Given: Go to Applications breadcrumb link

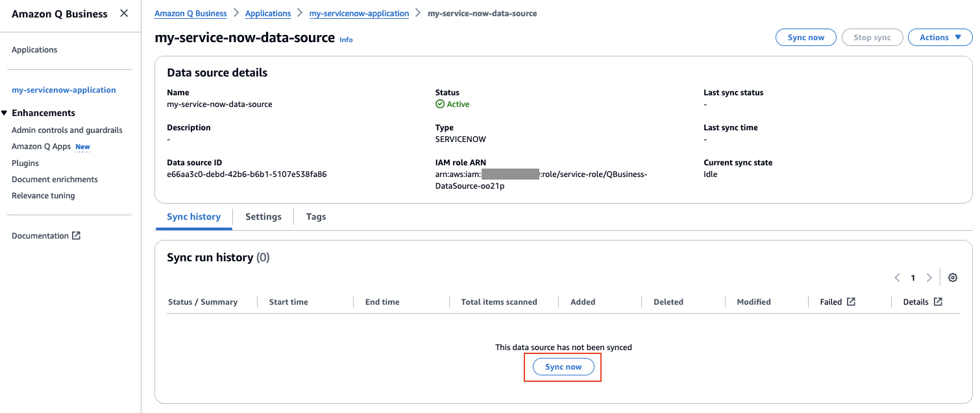Looking at the screenshot, I should [268, 13].
